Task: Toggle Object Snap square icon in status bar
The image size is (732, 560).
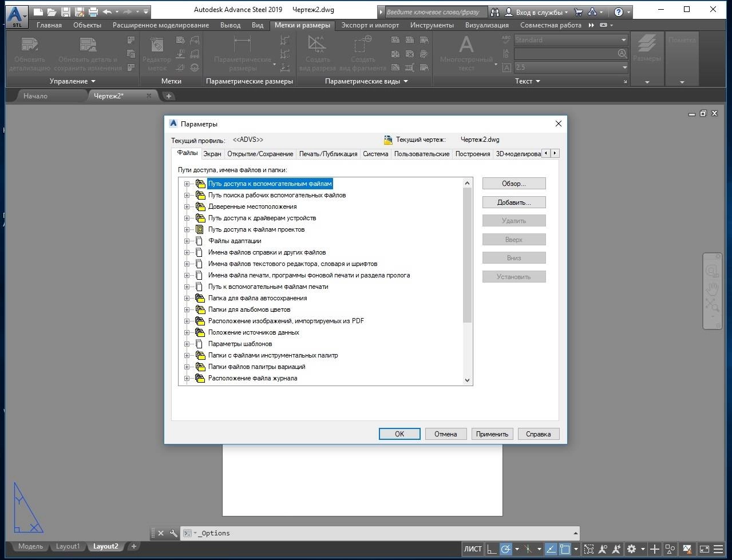Action: click(x=565, y=549)
